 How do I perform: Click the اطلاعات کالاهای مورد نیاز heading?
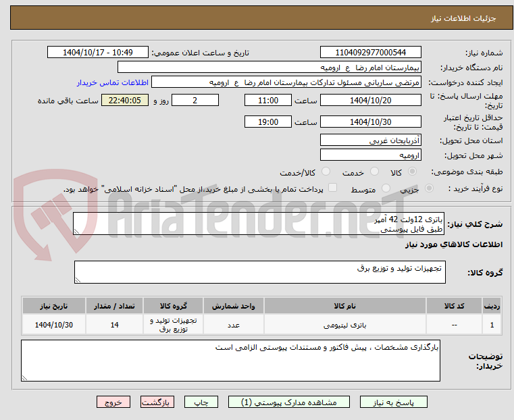(x=454, y=244)
